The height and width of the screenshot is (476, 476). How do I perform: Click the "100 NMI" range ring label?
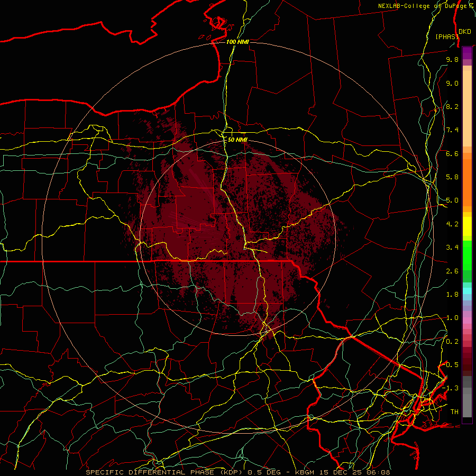(237, 42)
